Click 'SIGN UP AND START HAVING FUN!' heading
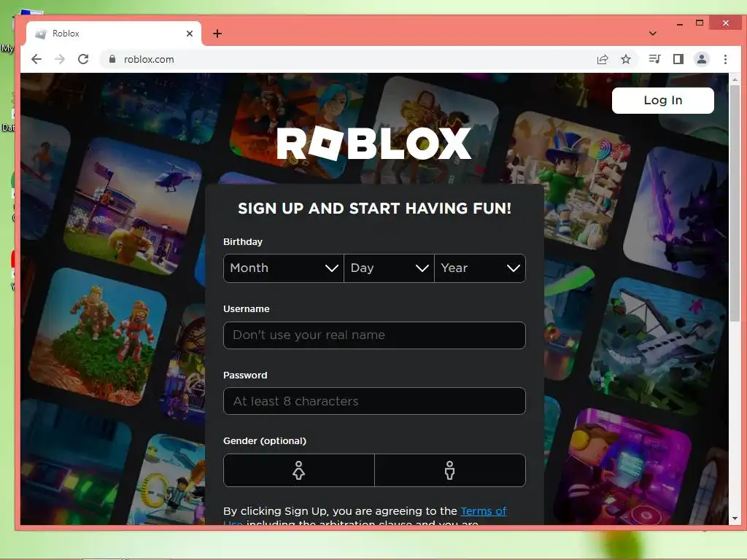Viewport: 747px width, 560px height. coord(374,208)
